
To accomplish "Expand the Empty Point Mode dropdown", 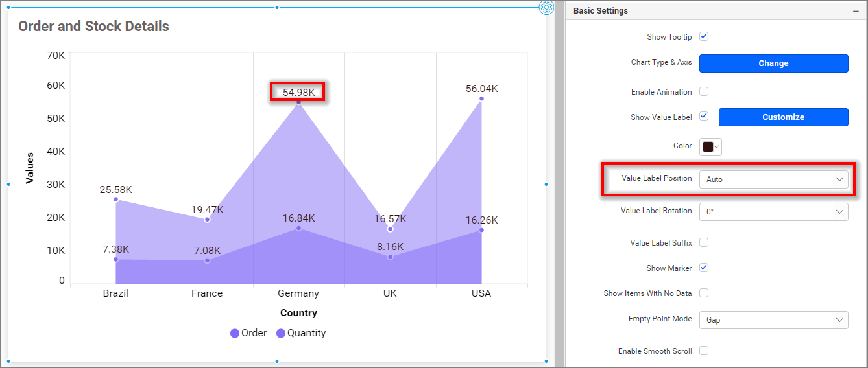I will click(x=773, y=320).
